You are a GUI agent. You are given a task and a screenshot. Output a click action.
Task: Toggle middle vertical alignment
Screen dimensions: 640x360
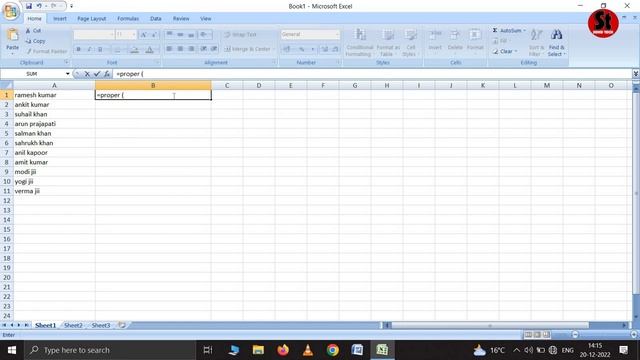point(180,35)
